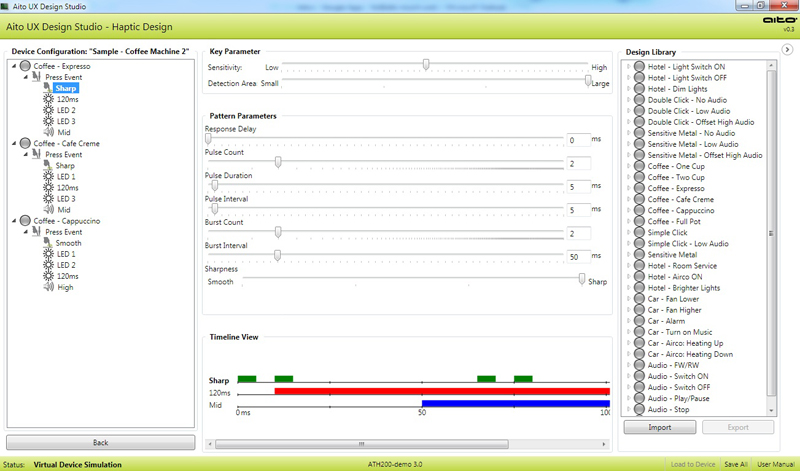This screenshot has width=800, height=471.
Task: Click the Export button
Action: 738,427
